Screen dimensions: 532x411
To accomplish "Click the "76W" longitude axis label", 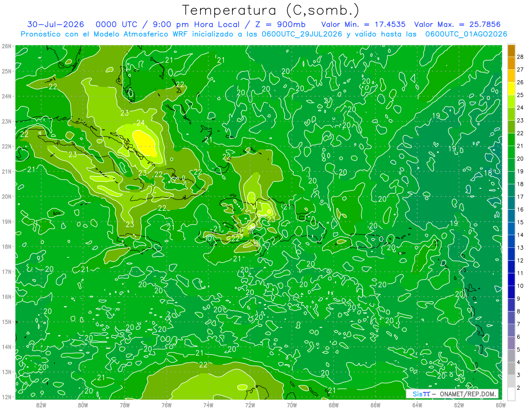I will tap(166, 405).
